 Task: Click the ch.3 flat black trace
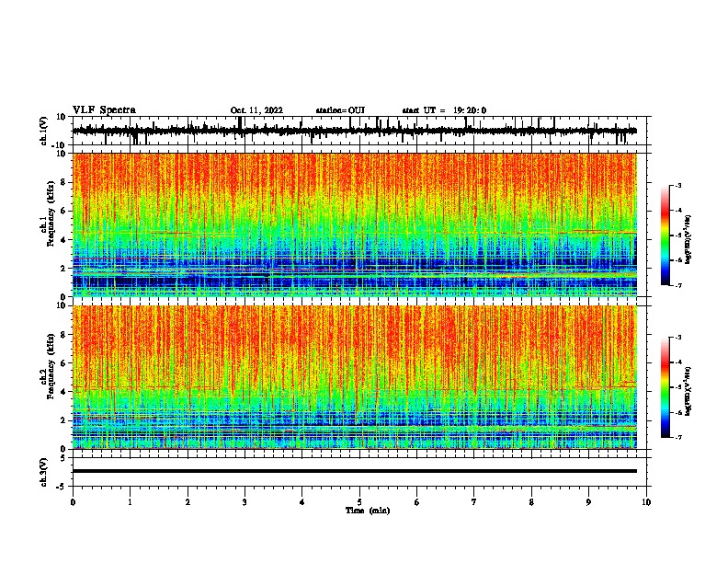(x=354, y=471)
